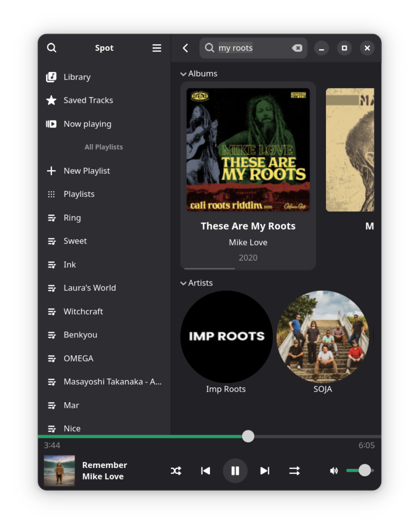Open the OMEGA playlist
This screenshot has height=532, width=419.
(104, 358)
